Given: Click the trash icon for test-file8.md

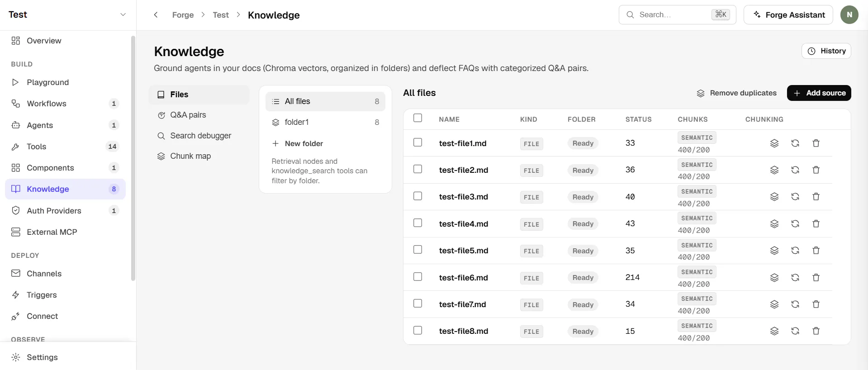Looking at the screenshot, I should (816, 331).
